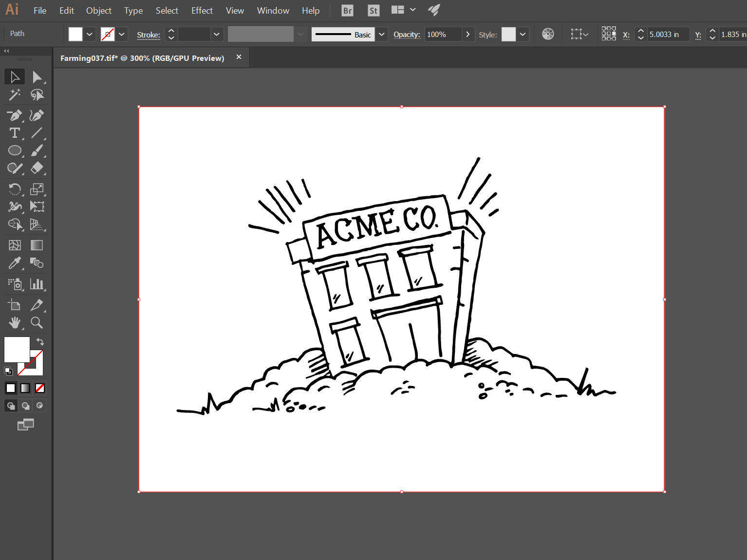The image size is (747, 560).
Task: Set stroke to None in color controls
Action: 40,388
